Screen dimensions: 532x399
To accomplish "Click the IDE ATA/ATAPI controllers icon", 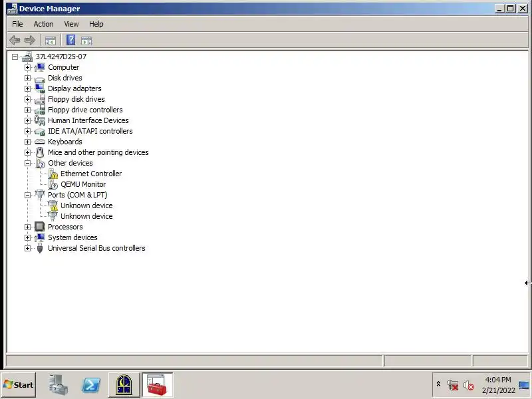I will 40,131.
